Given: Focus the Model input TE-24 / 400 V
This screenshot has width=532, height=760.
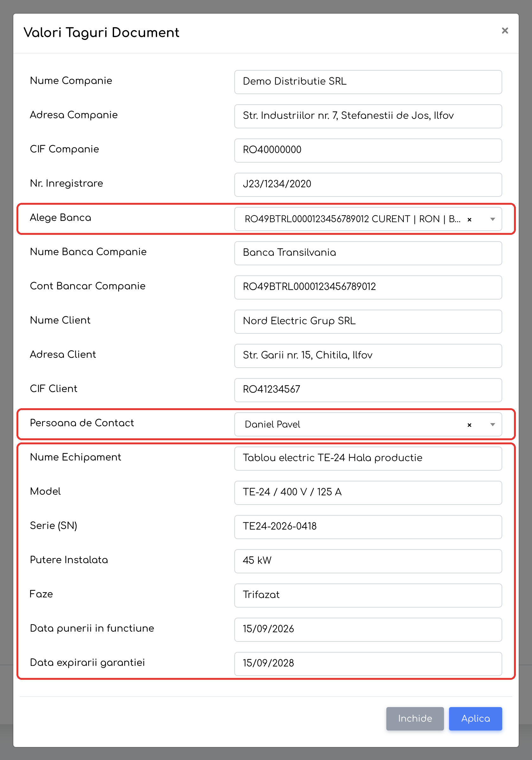Looking at the screenshot, I should [x=368, y=493].
